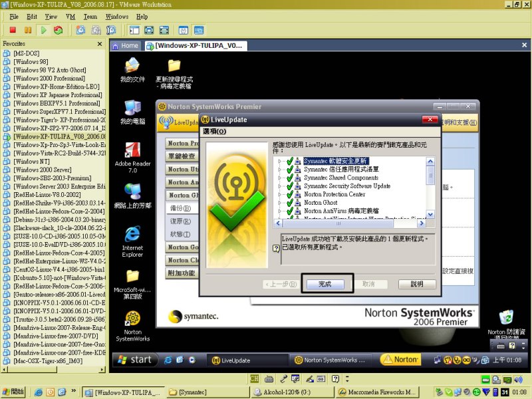Screen dimensions: 532x399
Task: Click the more-buttons chevron in the host quick launch
Action: pyautogui.click(x=73, y=391)
